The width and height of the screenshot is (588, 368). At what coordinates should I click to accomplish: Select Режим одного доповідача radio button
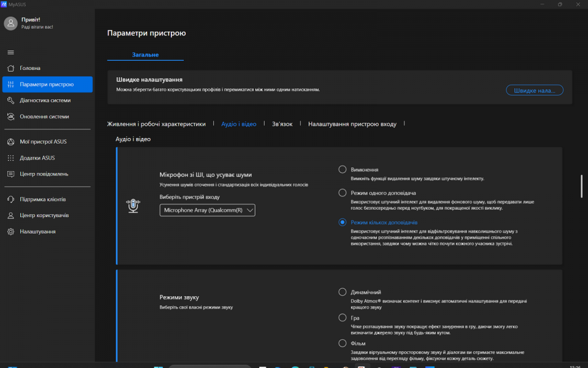point(342,193)
